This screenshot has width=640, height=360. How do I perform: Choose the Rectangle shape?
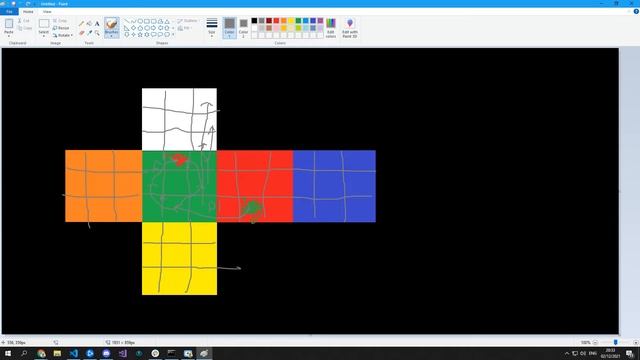point(147,21)
